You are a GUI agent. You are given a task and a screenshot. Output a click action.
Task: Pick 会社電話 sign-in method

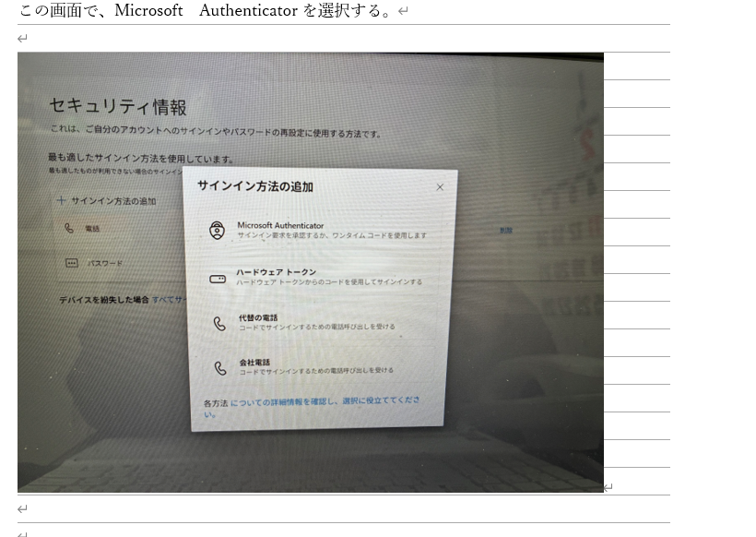(x=254, y=363)
